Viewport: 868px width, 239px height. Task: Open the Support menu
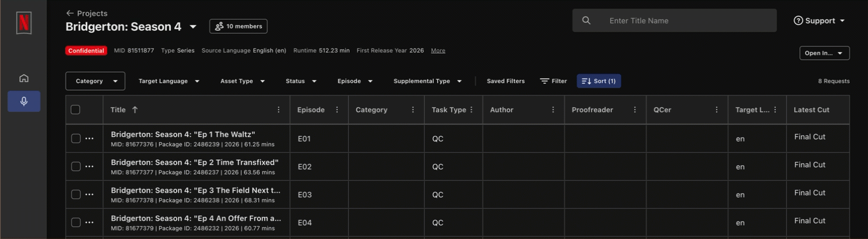(820, 21)
